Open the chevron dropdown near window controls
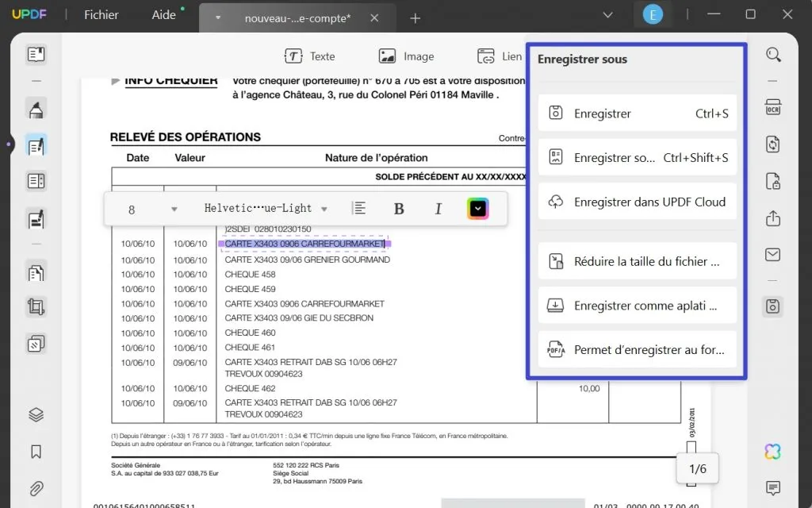Image resolution: width=812 pixels, height=508 pixels. pos(607,14)
